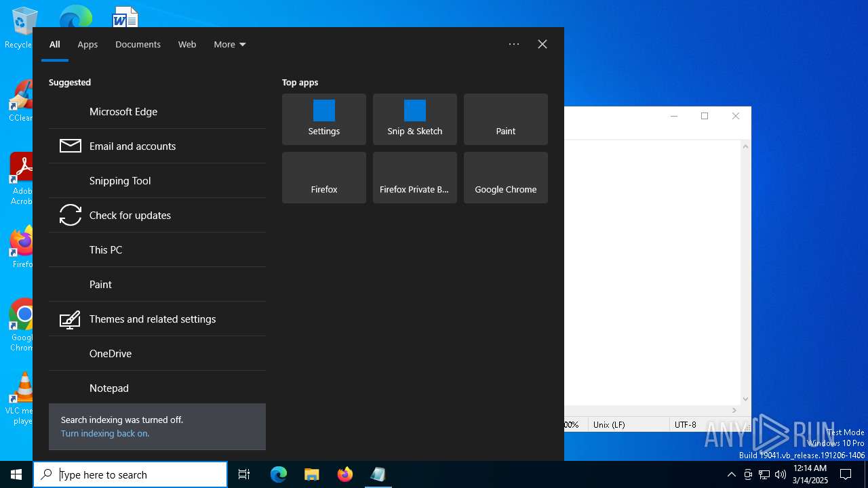
Task: Select the All search tab
Action: (55, 45)
